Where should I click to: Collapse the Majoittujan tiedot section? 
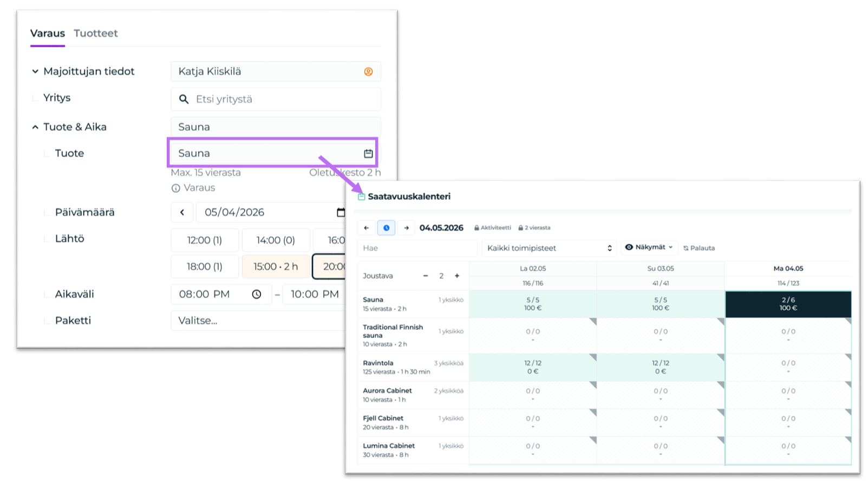tap(35, 71)
